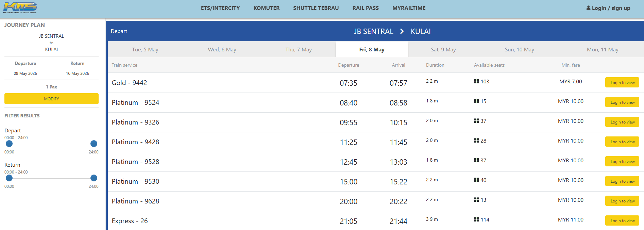Click seat icon for Gold 9442
The image size is (644, 230).
pos(476,81)
